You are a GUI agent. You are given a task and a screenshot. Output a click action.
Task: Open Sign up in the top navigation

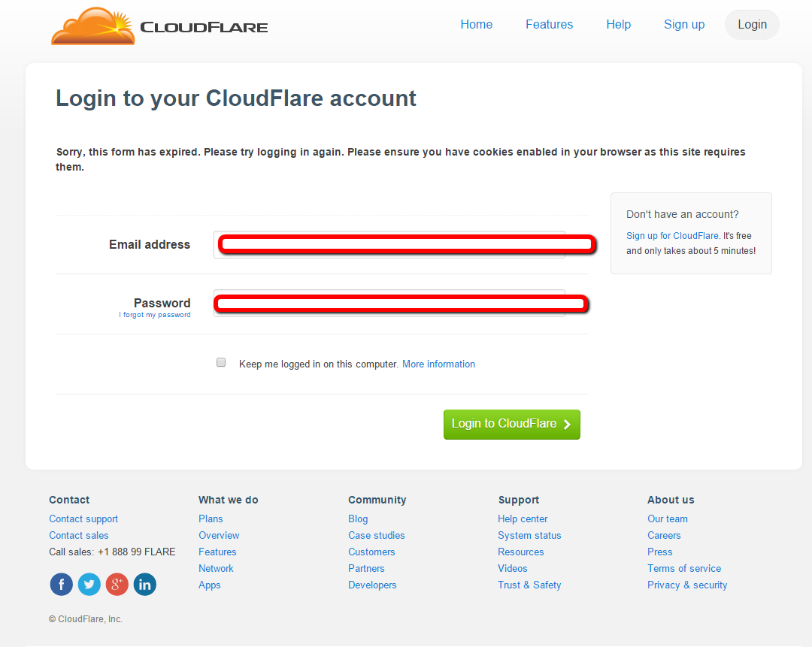(x=684, y=24)
